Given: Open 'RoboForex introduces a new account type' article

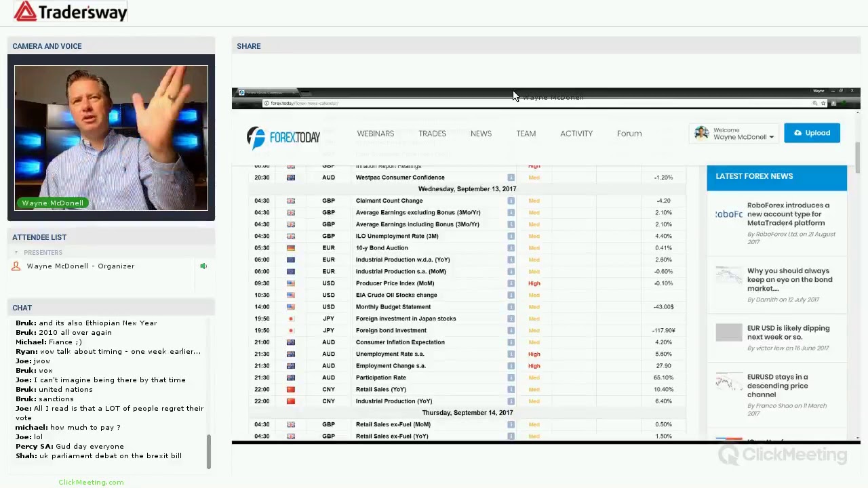Looking at the screenshot, I should [788, 213].
